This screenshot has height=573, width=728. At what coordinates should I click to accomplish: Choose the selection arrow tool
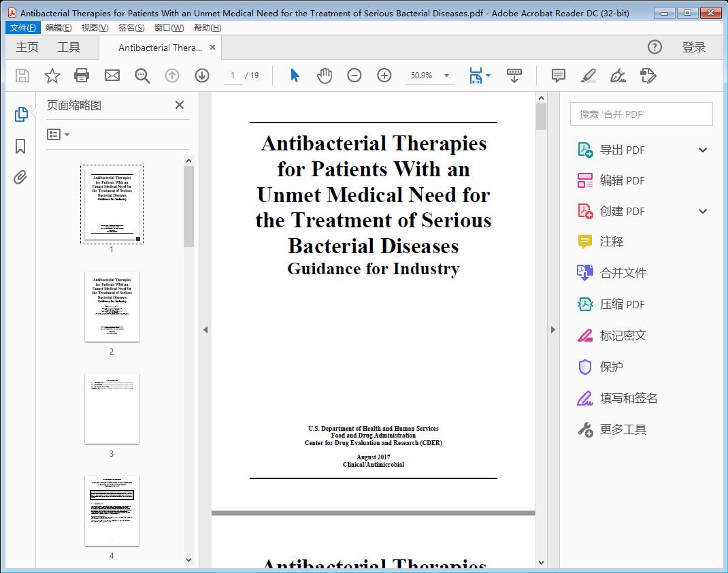295,76
